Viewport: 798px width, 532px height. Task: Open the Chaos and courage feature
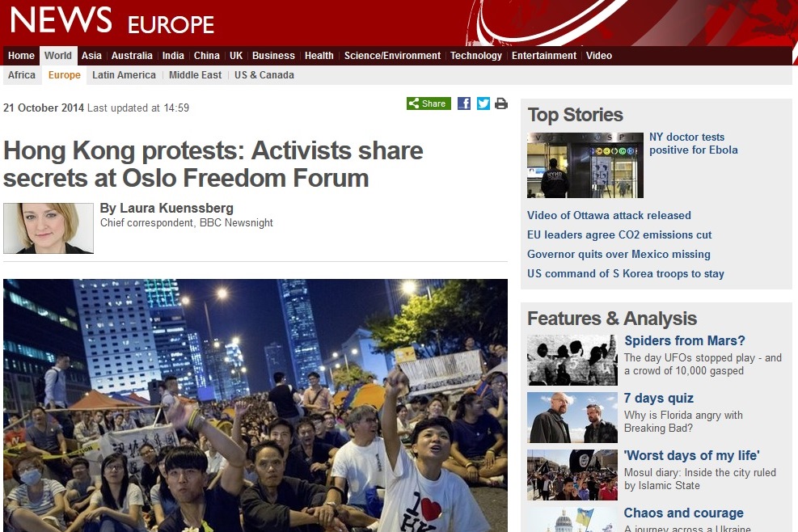[683, 513]
